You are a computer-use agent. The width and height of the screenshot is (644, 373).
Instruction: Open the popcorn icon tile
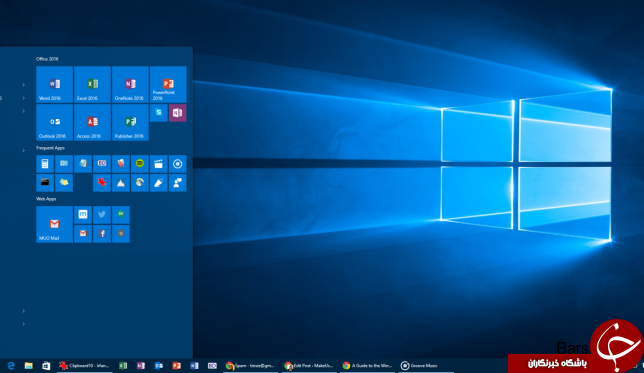(121, 164)
